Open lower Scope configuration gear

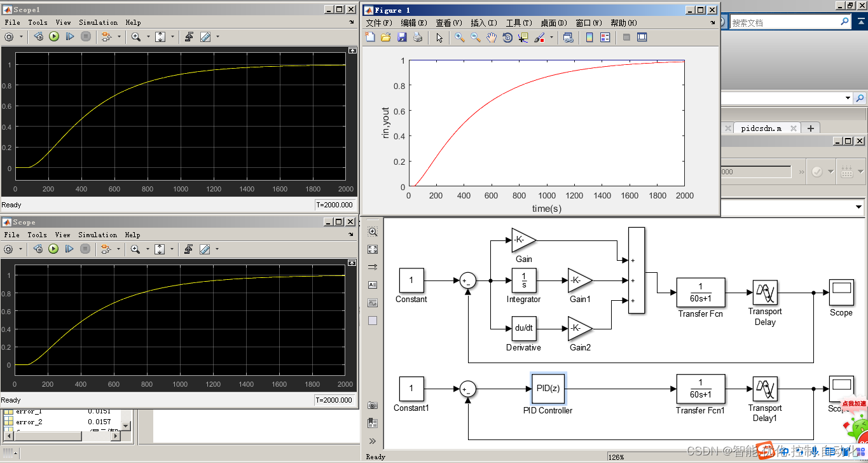[x=9, y=249]
